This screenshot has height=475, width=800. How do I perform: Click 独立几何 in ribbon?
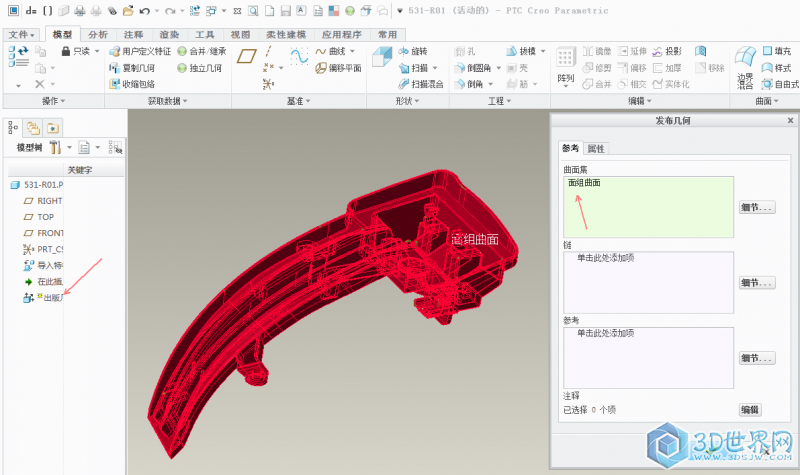click(x=199, y=68)
